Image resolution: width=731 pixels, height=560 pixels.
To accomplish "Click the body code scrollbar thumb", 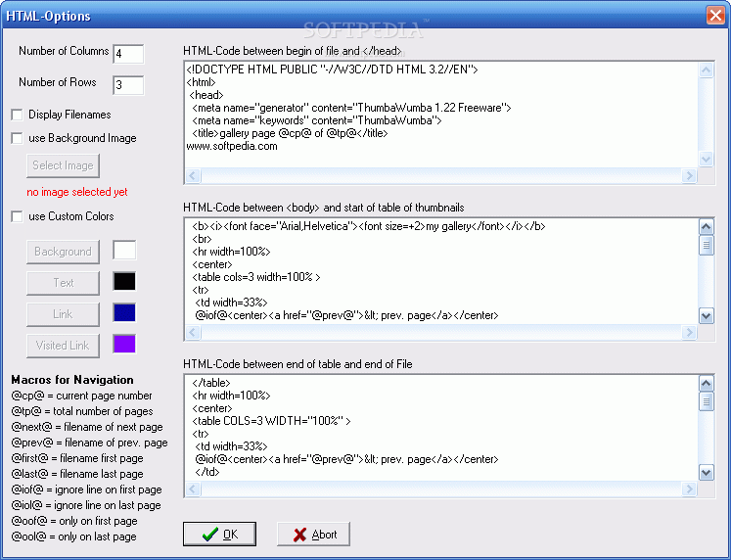I will [707, 245].
